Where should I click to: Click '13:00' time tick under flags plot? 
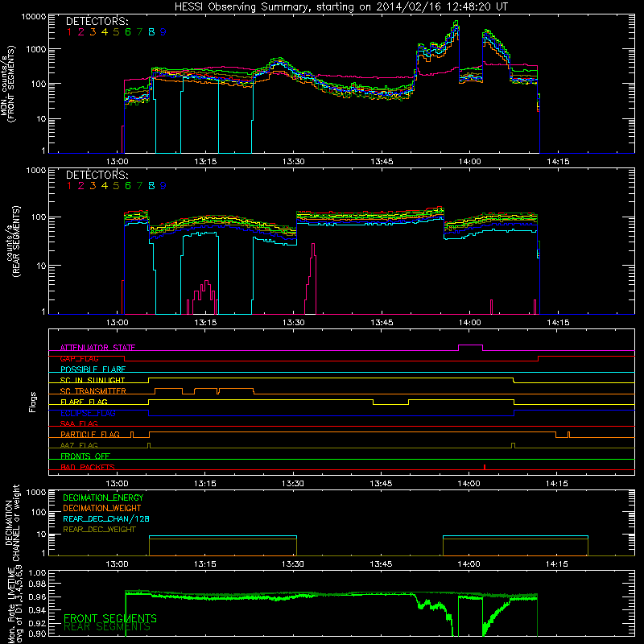coord(117,484)
